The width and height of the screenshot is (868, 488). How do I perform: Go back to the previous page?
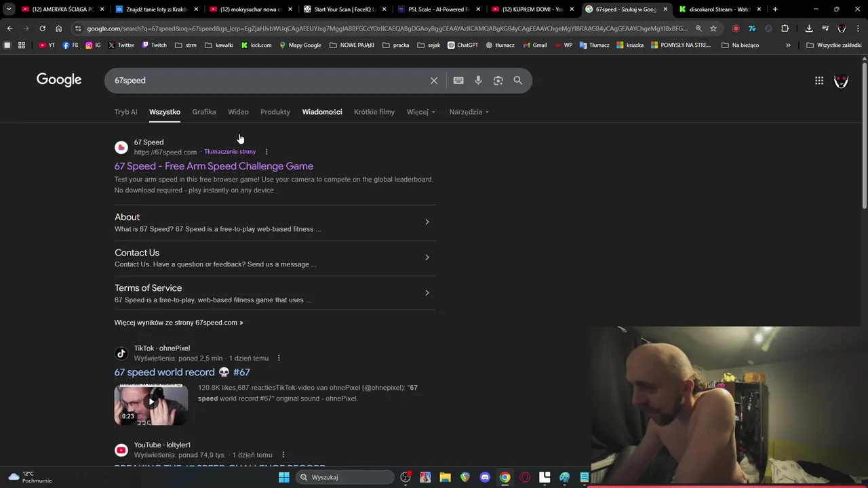[9, 28]
